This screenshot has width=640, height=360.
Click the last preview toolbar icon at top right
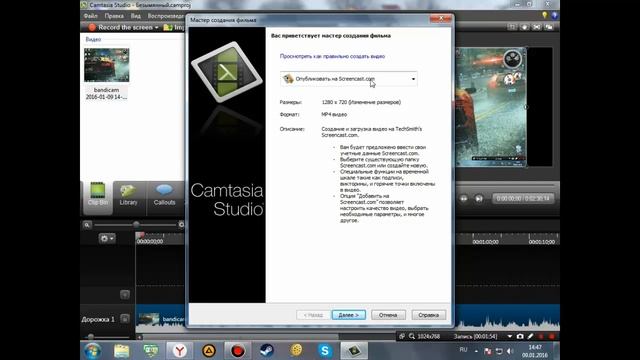click(x=549, y=27)
